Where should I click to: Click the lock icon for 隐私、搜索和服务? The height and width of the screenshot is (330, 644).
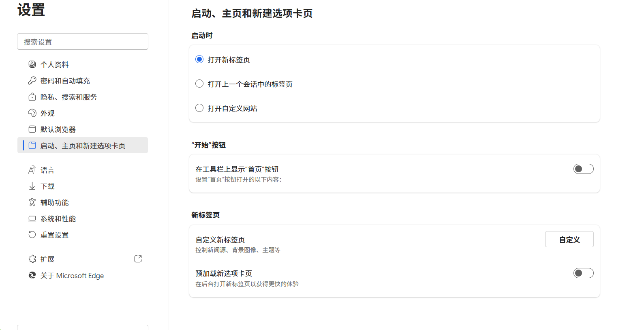tap(32, 96)
